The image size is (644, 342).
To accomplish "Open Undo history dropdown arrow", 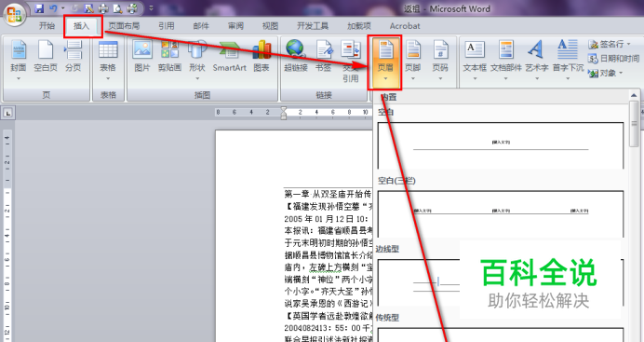I will point(63,7).
